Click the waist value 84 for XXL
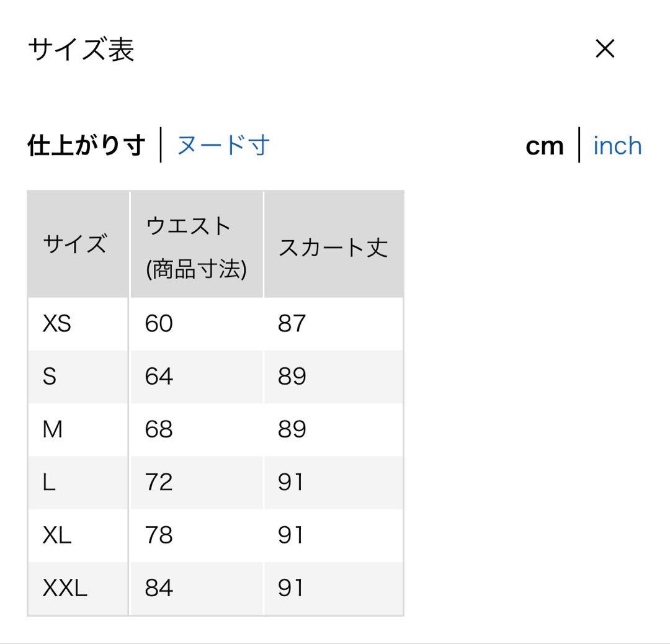The width and height of the screenshot is (670, 644). pyautogui.click(x=159, y=588)
